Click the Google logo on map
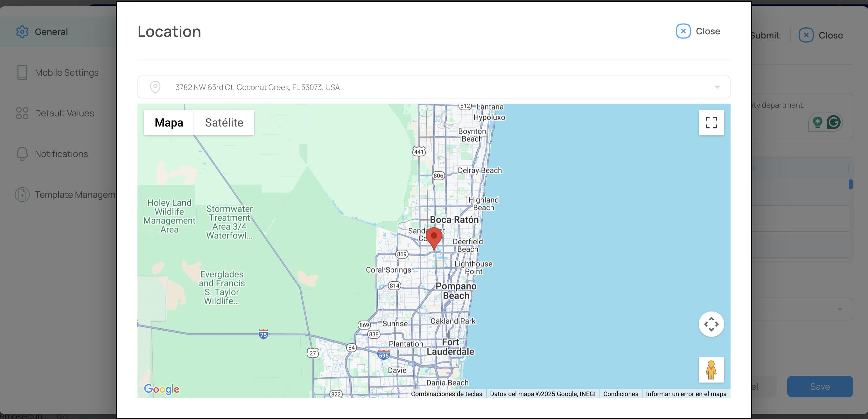Viewport: 868px width, 419px height. point(162,389)
